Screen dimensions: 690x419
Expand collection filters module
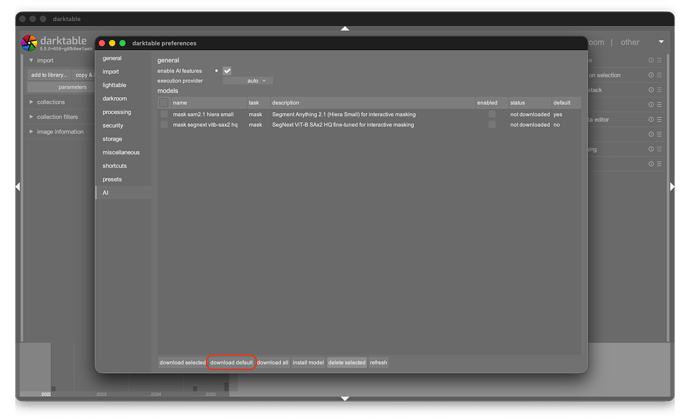coord(31,117)
